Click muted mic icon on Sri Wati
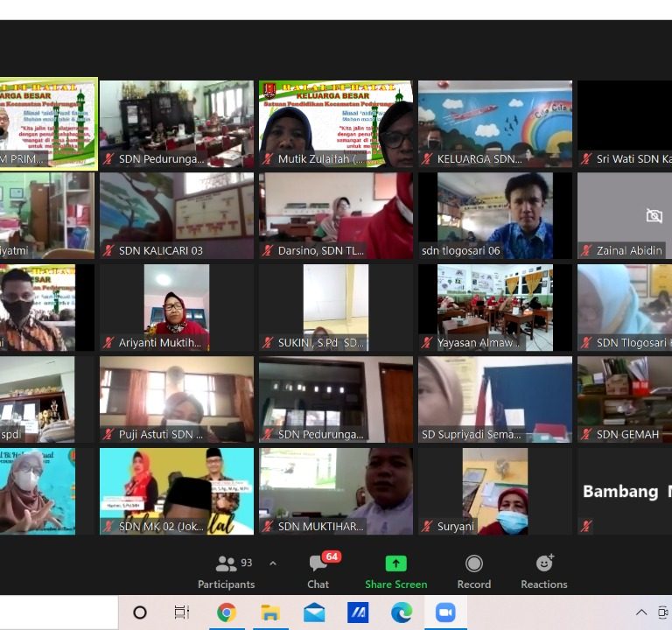Viewport: 672px width, 630px height. pyautogui.click(x=586, y=159)
